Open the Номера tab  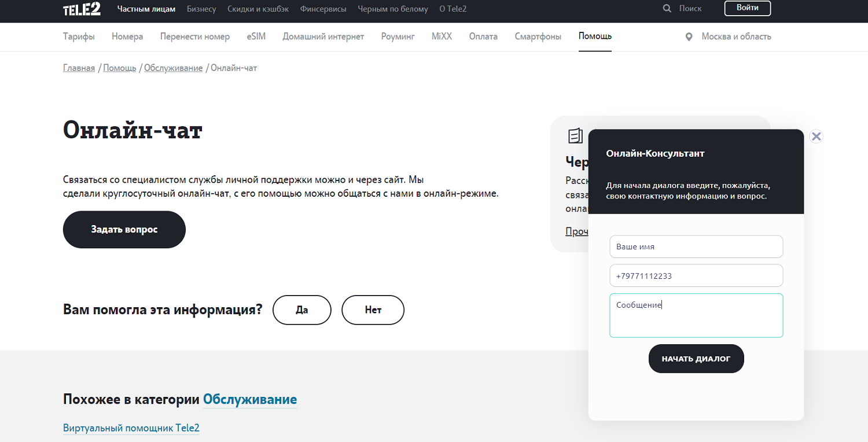click(127, 36)
